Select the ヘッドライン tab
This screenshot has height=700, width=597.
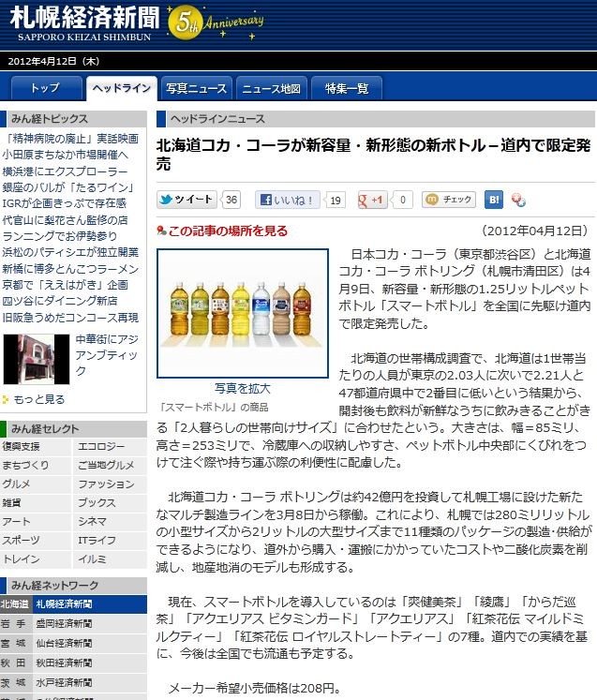(122, 88)
